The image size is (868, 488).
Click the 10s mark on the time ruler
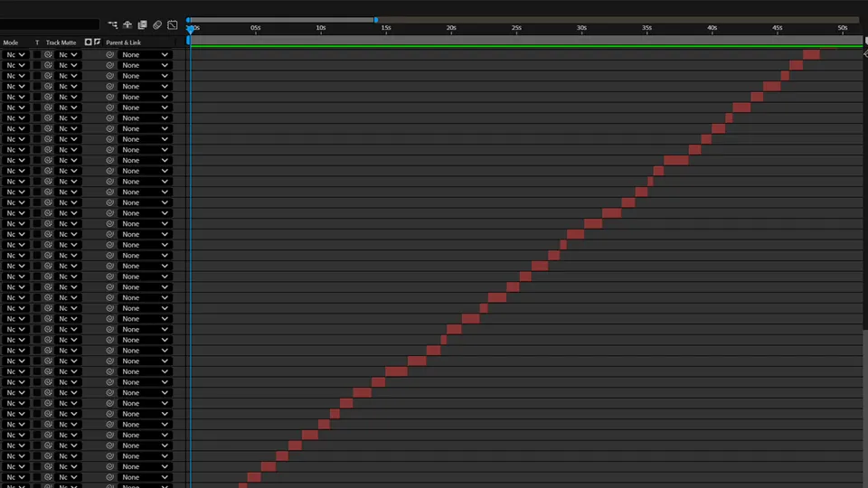(321, 28)
